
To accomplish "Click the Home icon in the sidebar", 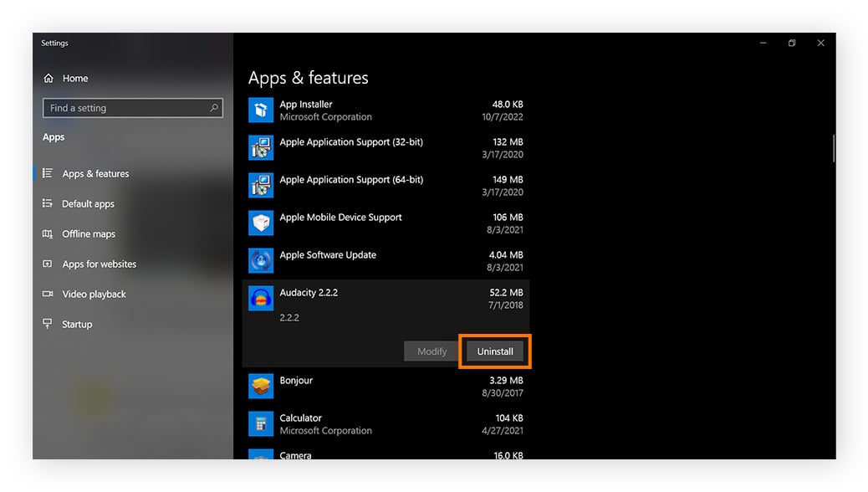I will point(49,78).
